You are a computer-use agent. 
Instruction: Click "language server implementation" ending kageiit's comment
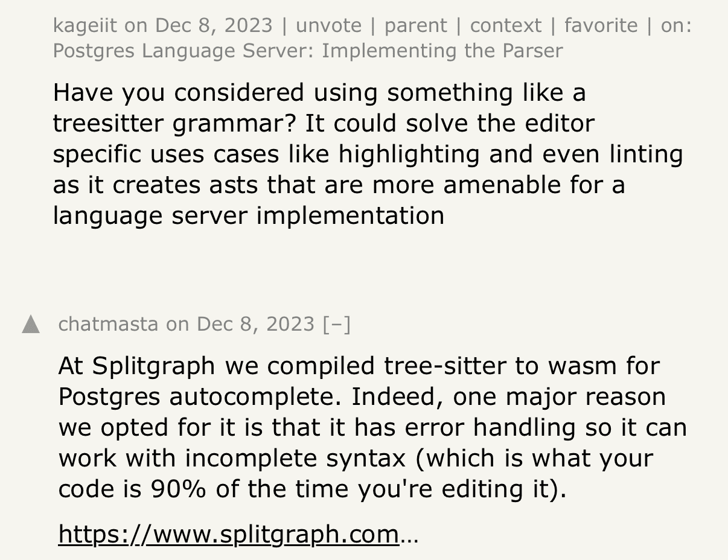click(249, 215)
